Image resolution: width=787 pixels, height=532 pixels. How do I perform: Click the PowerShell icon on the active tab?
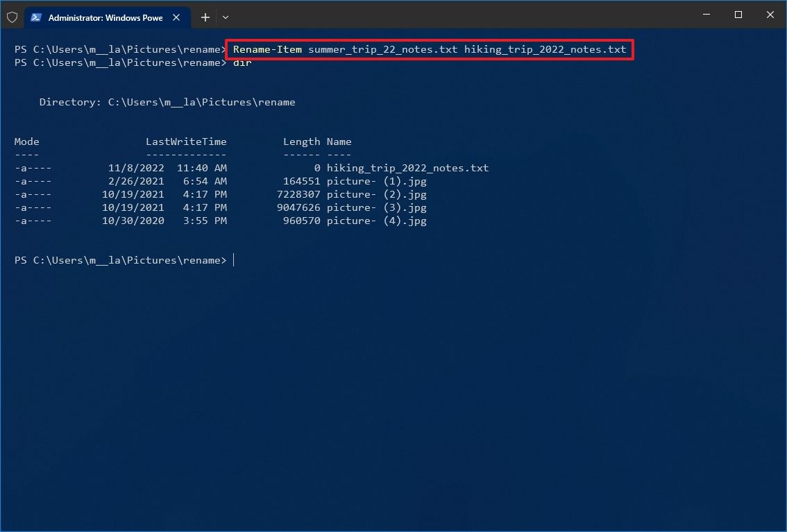click(37, 17)
